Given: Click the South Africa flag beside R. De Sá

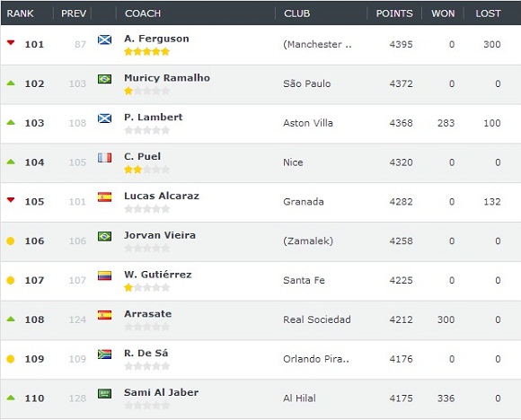Looking at the screenshot, I should (104, 354).
